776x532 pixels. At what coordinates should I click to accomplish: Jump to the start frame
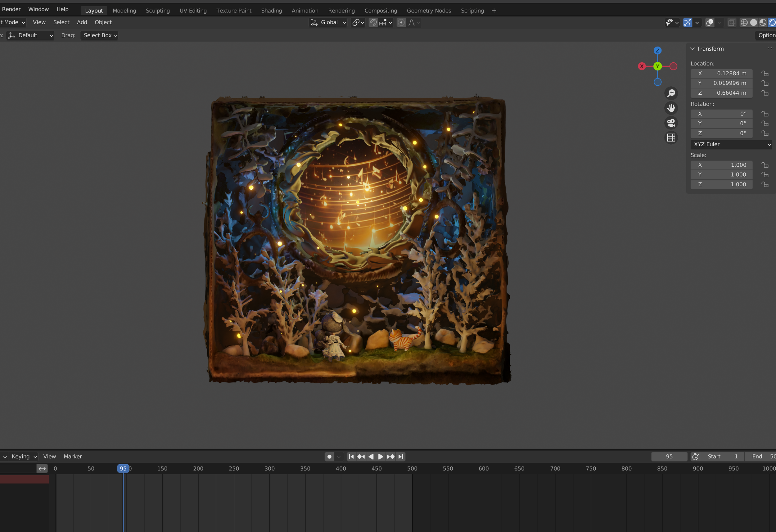click(x=351, y=457)
